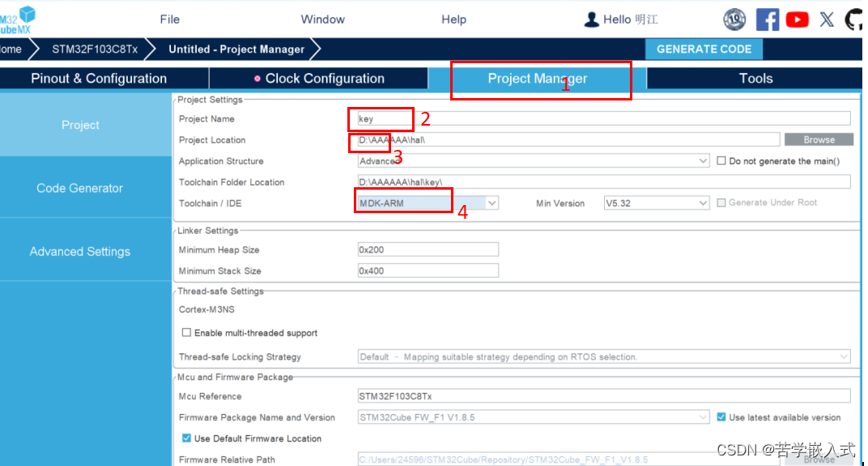Image resolution: width=868 pixels, height=466 pixels.
Task: Switch to the Tools tab
Action: pyautogui.click(x=755, y=78)
